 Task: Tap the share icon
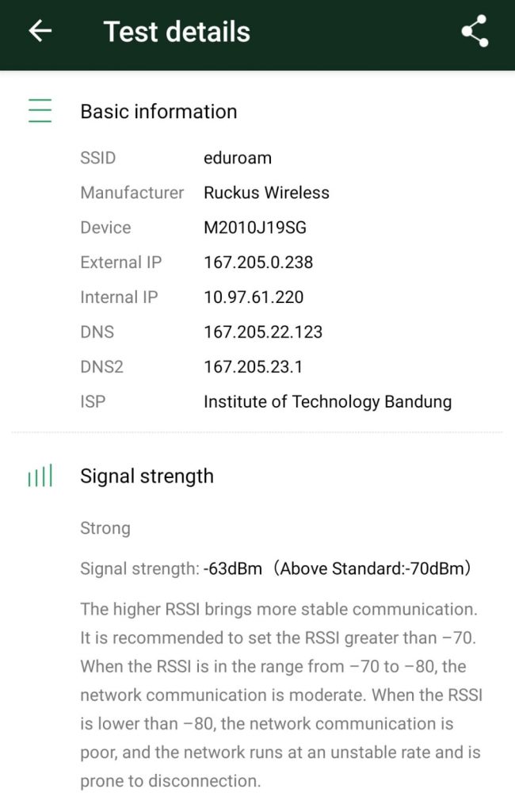coord(475,32)
